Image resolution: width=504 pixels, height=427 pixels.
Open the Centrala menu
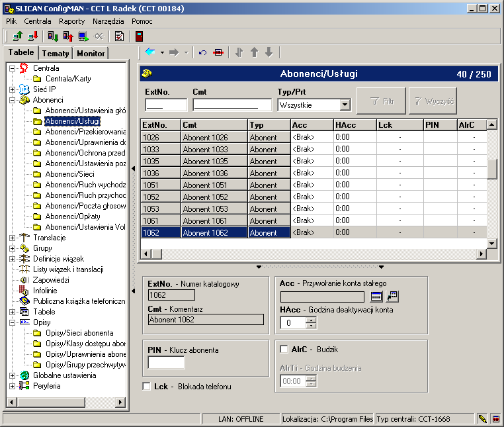point(38,21)
